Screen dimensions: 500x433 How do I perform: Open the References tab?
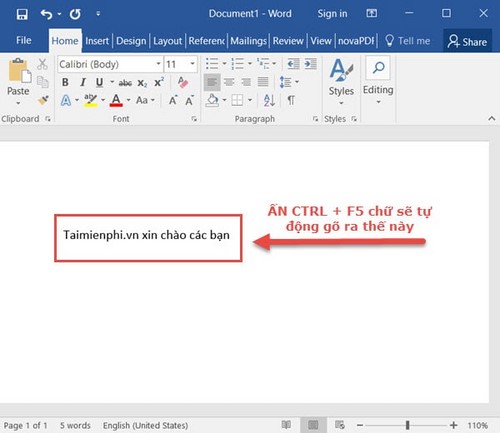[x=206, y=41]
